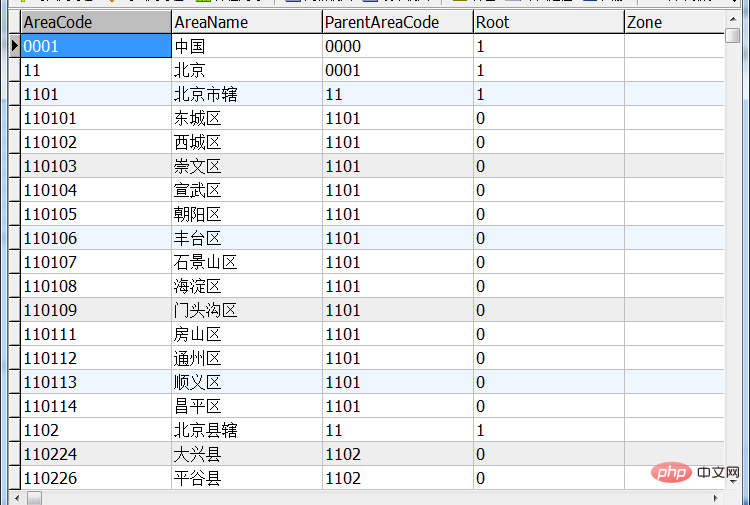Click the AreaName cell 西城区
750x505 pixels.
tap(247, 142)
